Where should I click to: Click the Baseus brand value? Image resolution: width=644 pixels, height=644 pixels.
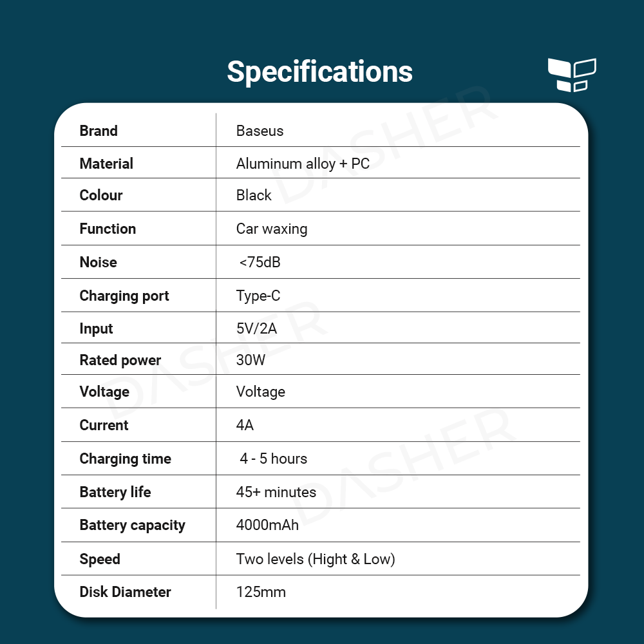(x=260, y=131)
